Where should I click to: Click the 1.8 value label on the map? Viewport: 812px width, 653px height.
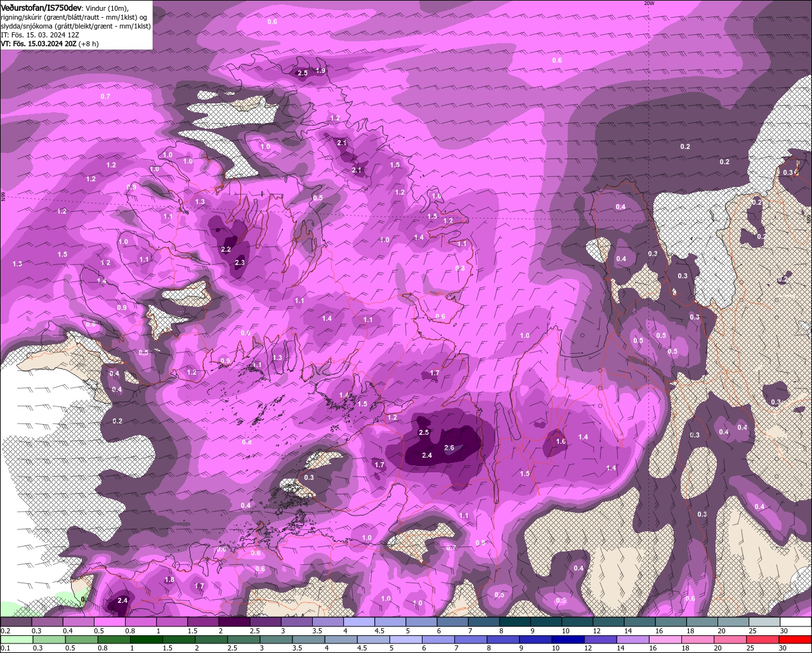[x=169, y=579]
